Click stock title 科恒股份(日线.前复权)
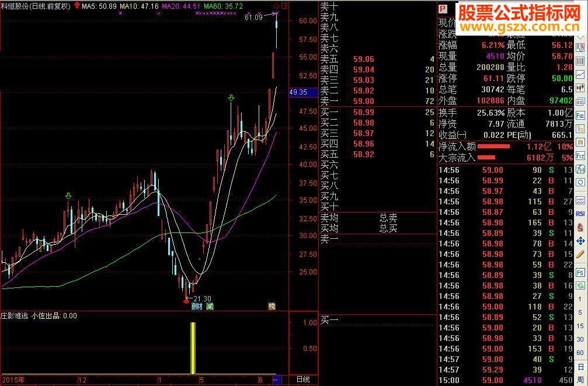588x386 pixels. [36, 6]
